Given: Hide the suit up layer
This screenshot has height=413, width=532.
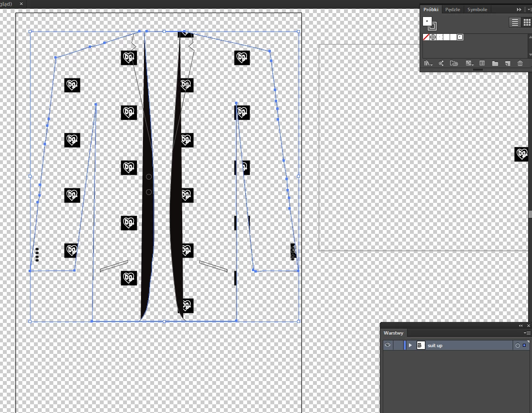Looking at the screenshot, I should (x=388, y=345).
